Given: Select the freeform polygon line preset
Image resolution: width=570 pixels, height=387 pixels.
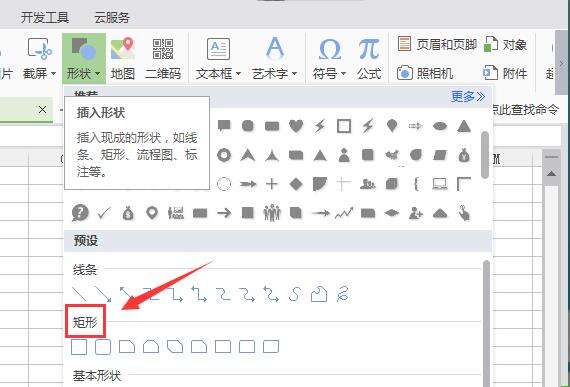Looking at the screenshot, I should (319, 294).
